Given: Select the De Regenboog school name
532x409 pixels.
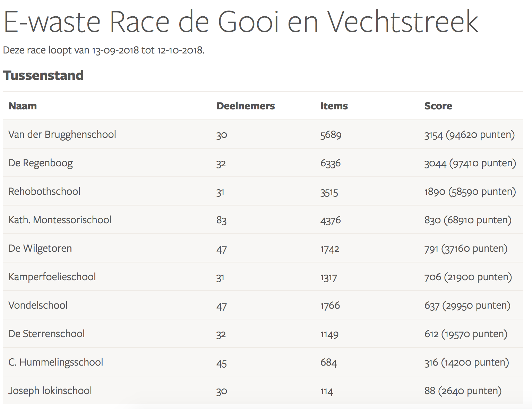Looking at the screenshot, I should point(41,163).
